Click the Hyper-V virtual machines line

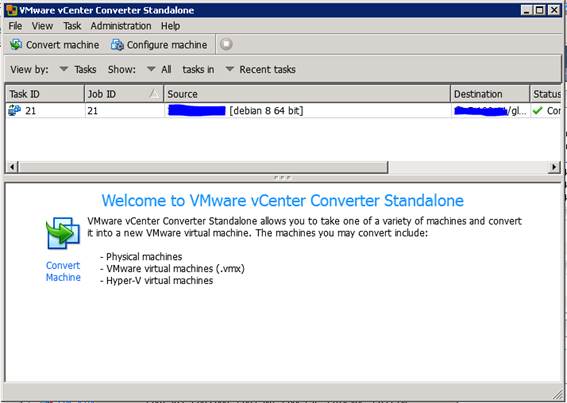pos(157,280)
